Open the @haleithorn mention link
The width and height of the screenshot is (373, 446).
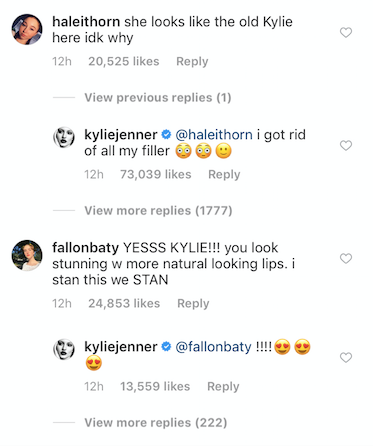click(214, 135)
